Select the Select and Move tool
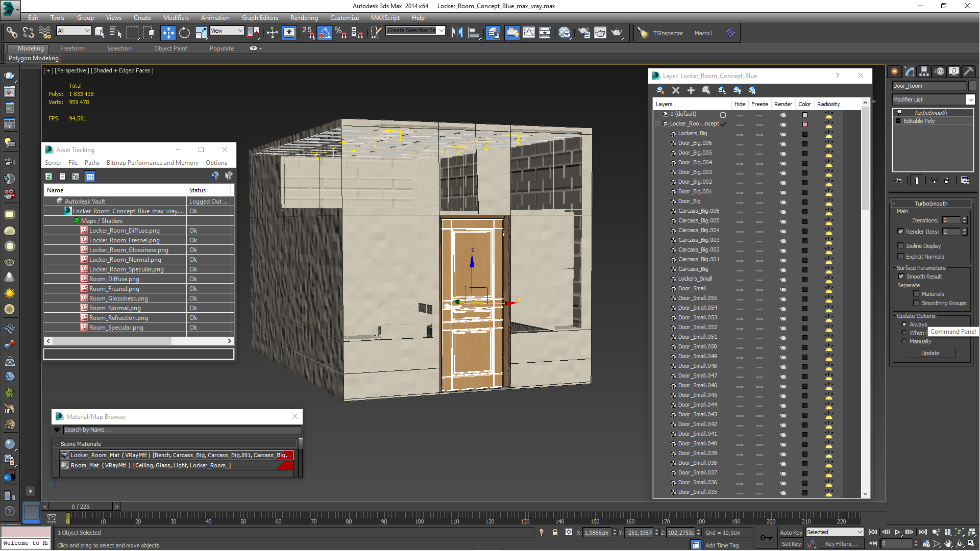This screenshot has width=980, height=551. [168, 33]
